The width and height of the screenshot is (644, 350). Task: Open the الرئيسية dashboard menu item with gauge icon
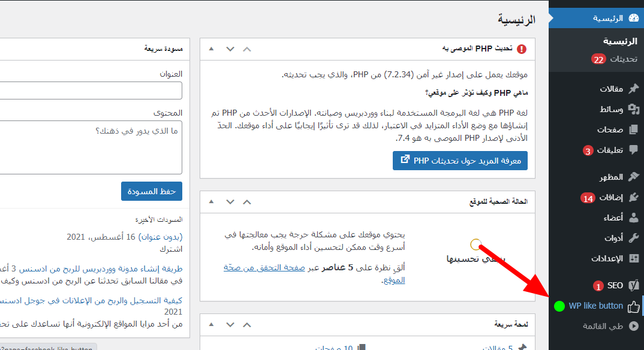pos(597,18)
